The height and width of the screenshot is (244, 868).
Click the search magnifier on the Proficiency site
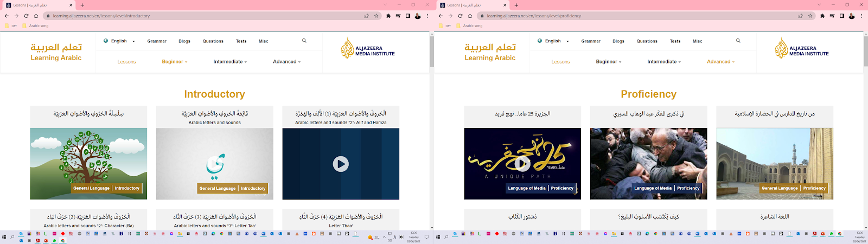(738, 41)
